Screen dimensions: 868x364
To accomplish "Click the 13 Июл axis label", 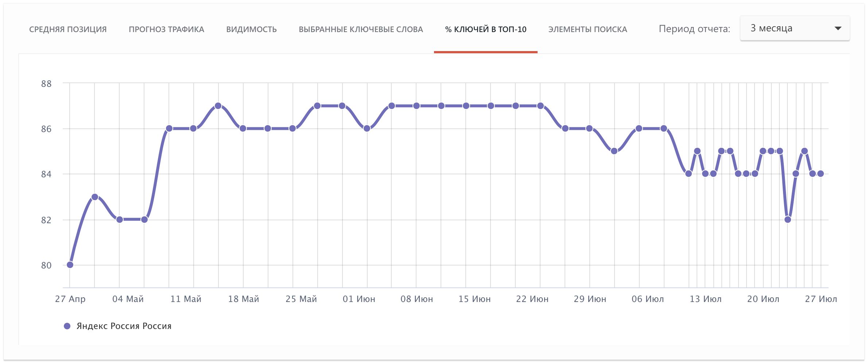I will pos(705,299).
